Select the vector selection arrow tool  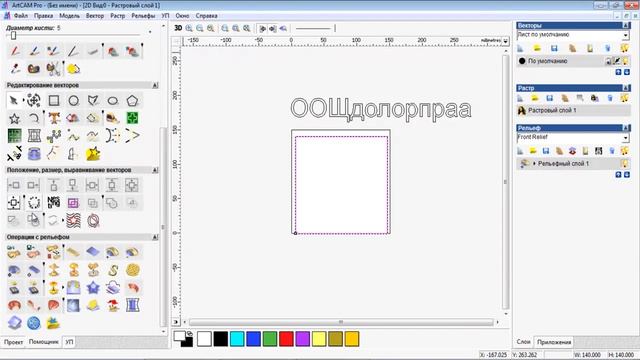pos(14,100)
